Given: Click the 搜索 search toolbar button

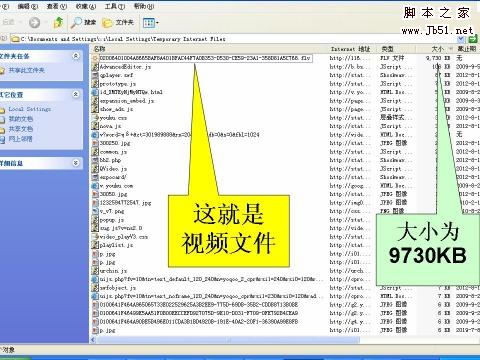Looking at the screenshot, I should [83, 23].
